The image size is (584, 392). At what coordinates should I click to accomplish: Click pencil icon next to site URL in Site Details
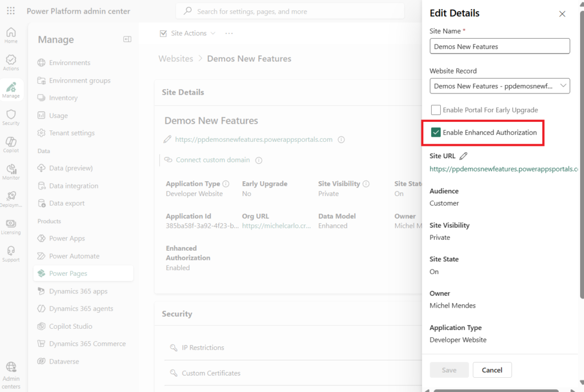click(167, 140)
